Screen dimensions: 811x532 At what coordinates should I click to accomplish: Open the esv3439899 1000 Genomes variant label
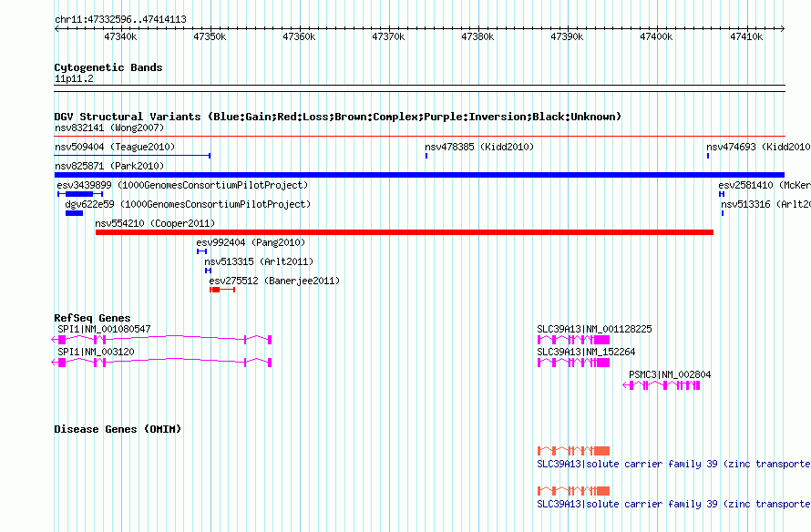[x=182, y=185]
